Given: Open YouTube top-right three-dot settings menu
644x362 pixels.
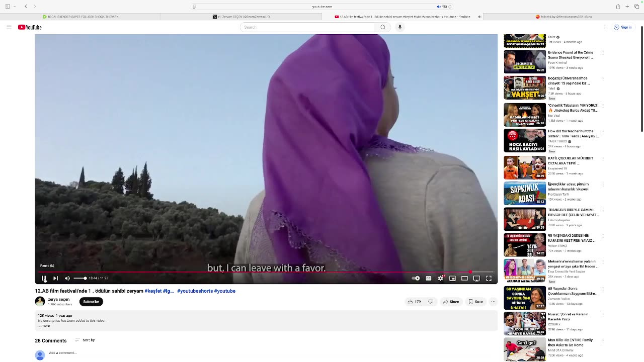Looking at the screenshot, I should pos(604,27).
